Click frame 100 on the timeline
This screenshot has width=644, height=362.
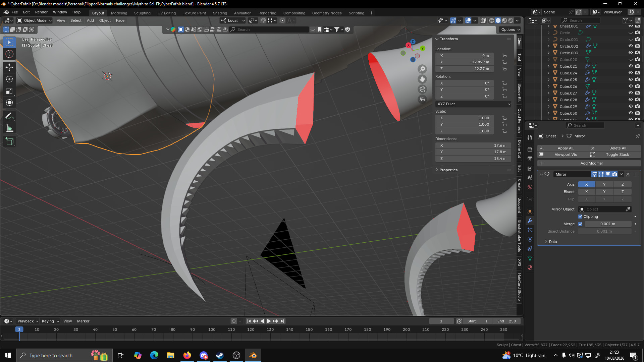click(x=212, y=330)
